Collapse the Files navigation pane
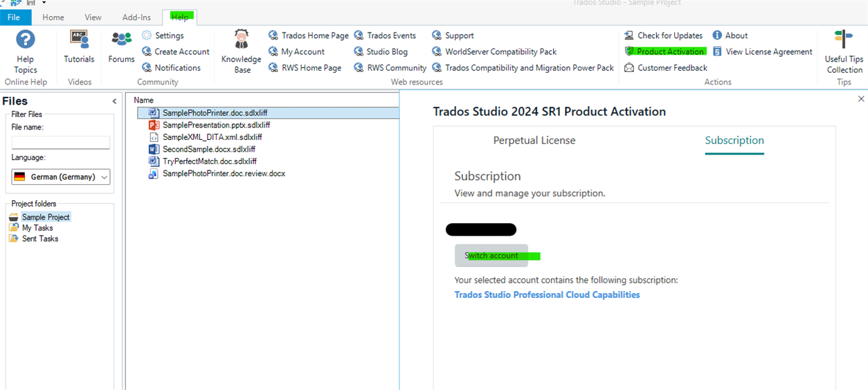 114,101
